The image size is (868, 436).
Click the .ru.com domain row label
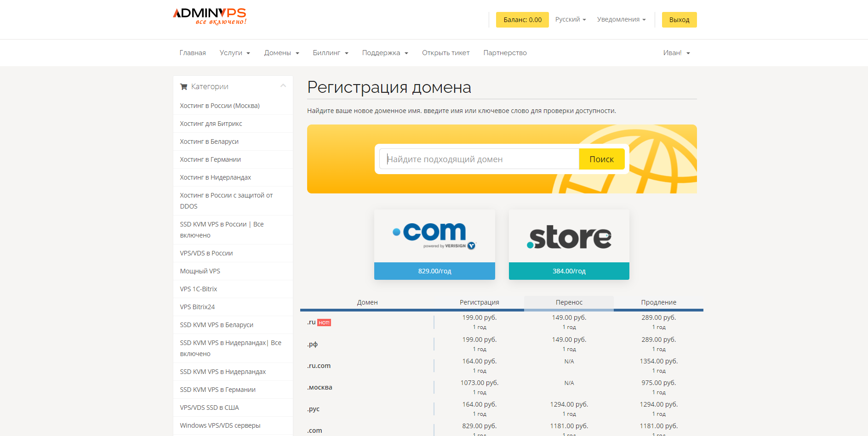(x=319, y=366)
